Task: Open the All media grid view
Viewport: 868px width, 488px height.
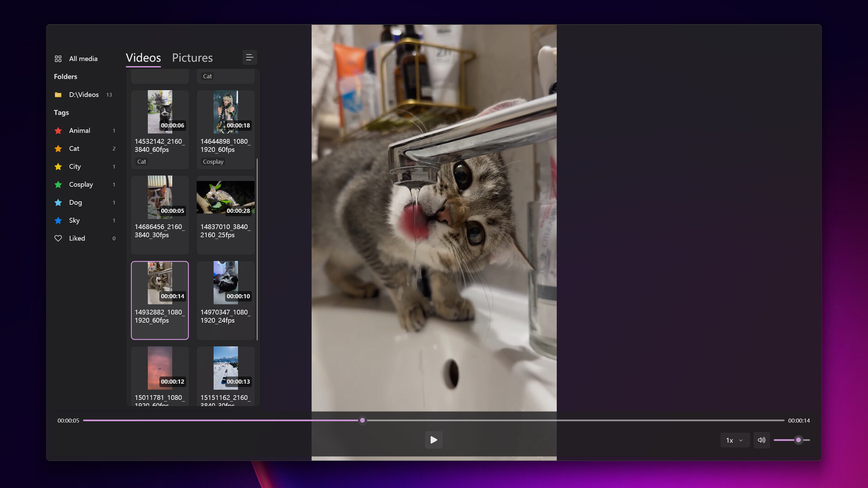Action: pos(83,58)
